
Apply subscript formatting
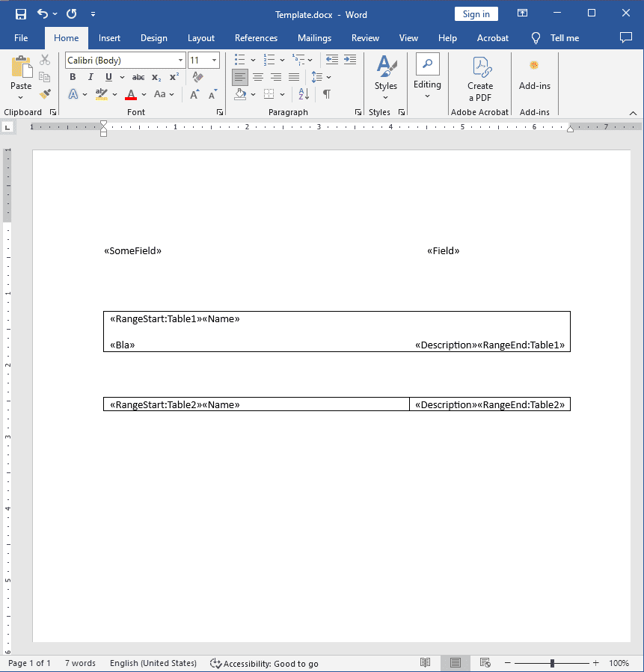click(x=155, y=77)
